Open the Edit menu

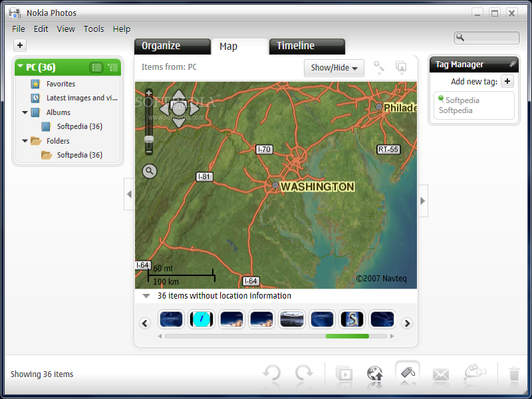(41, 29)
